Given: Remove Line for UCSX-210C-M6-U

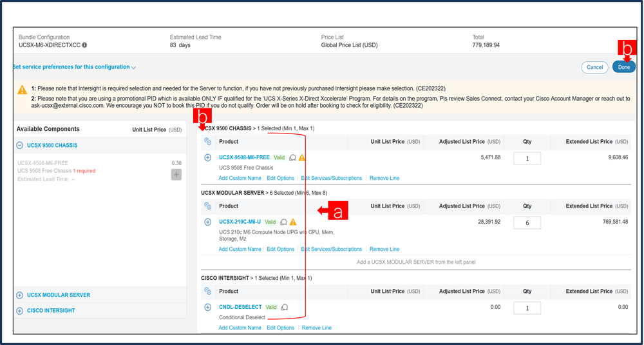Looking at the screenshot, I should tap(384, 249).
